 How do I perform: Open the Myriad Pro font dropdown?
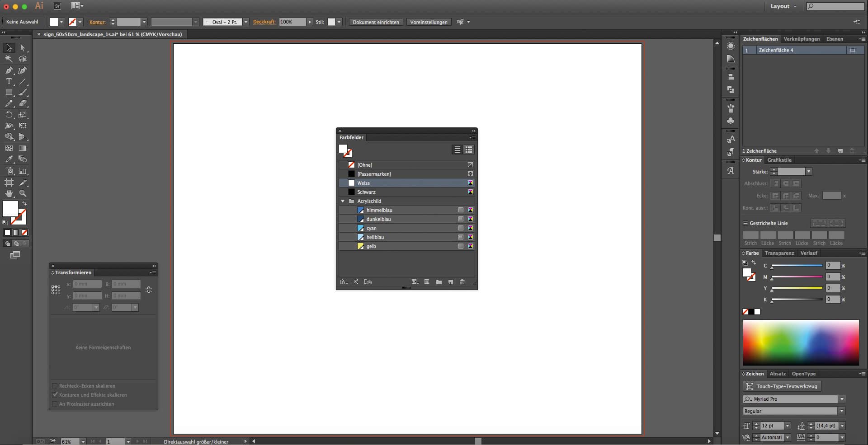842,399
